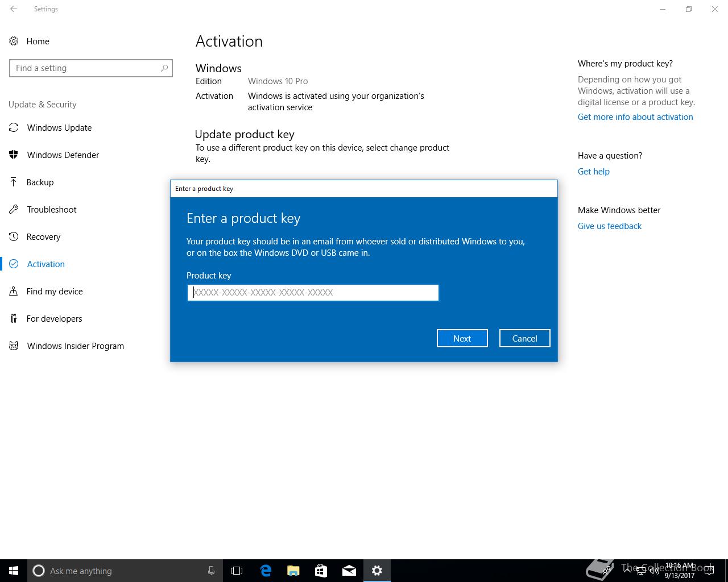
Task: Click the network icon in system tray
Action: click(x=641, y=571)
